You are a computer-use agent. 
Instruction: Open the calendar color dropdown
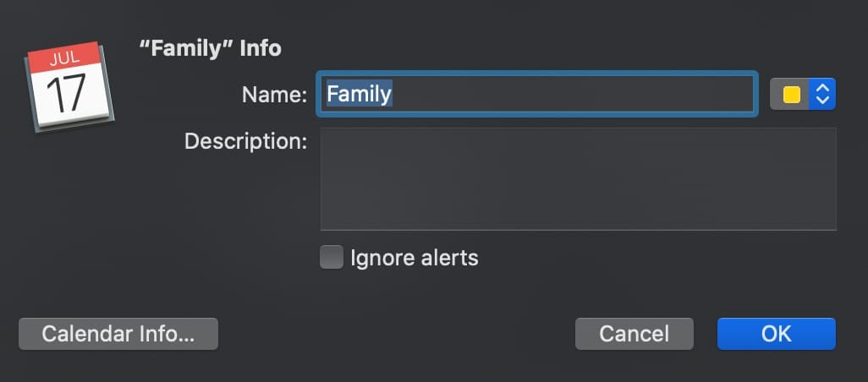point(803,94)
